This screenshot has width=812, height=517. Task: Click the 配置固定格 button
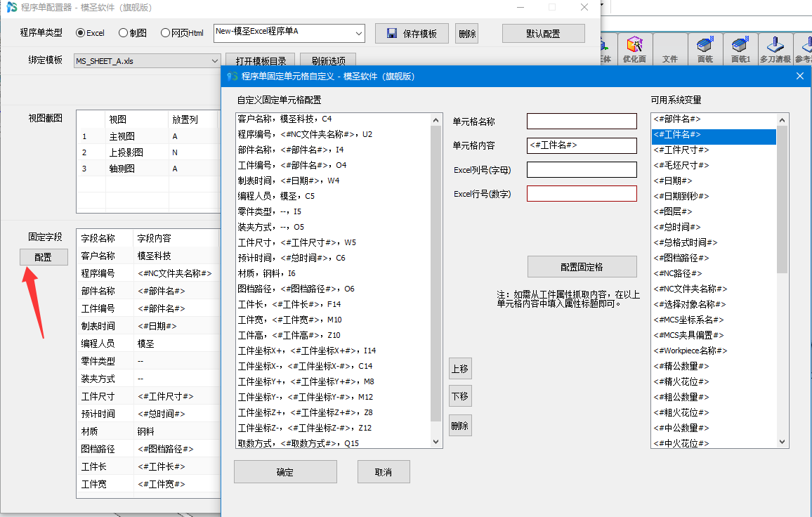pos(582,267)
